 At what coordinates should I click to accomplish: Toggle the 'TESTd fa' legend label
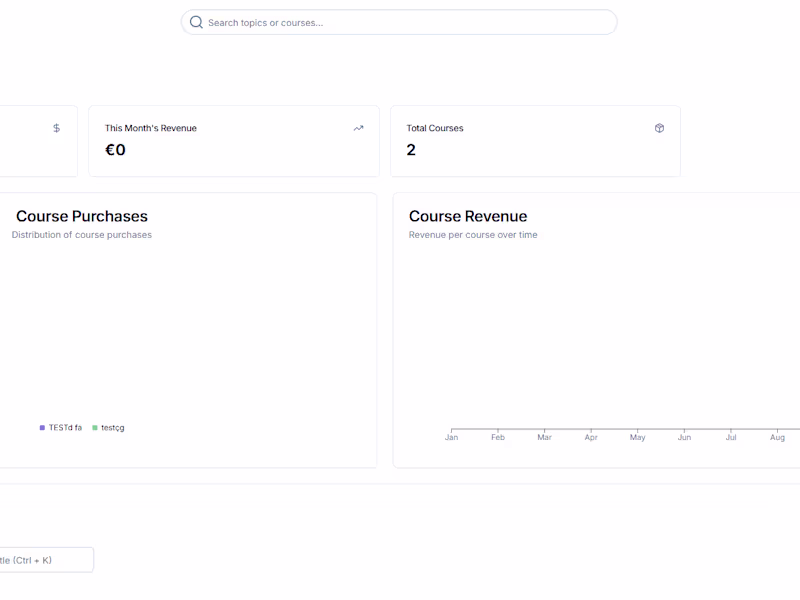(x=65, y=428)
